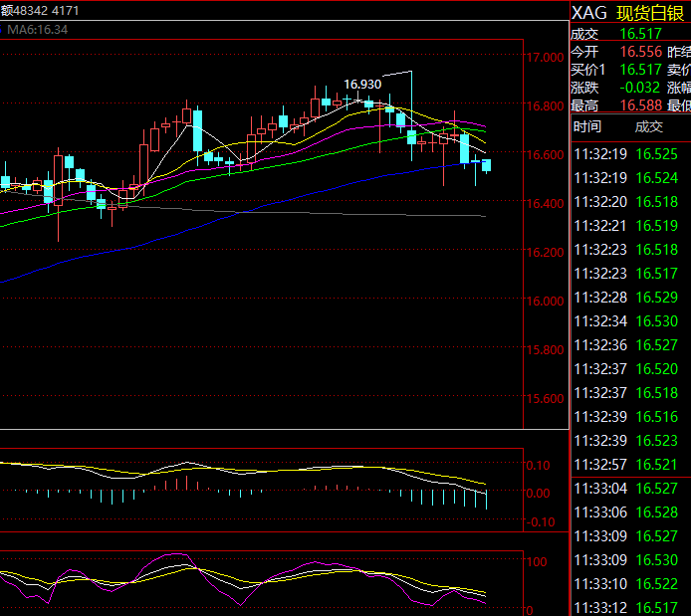Select the trade priced 16.525

coord(631,154)
